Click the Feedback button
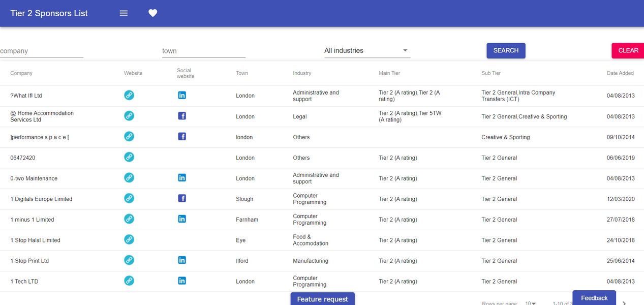 [x=594, y=297]
